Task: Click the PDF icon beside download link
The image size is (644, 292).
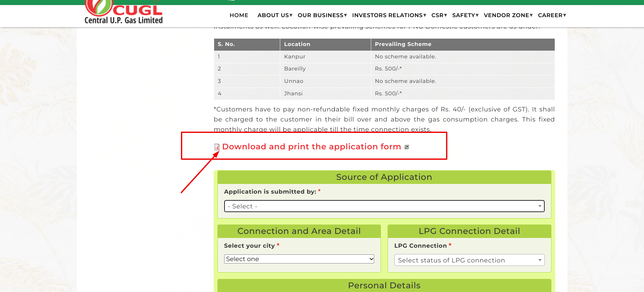Action: pos(217,147)
